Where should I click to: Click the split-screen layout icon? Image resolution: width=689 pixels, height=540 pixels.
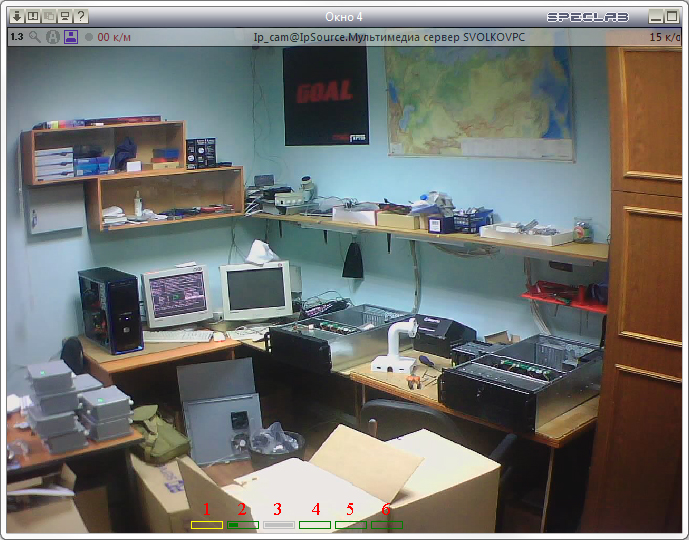click(x=33, y=17)
